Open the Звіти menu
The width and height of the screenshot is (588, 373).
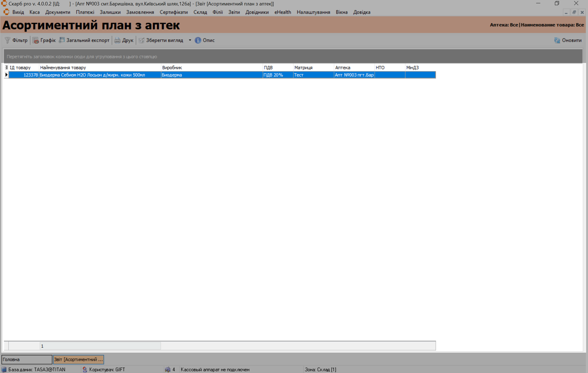(x=234, y=12)
